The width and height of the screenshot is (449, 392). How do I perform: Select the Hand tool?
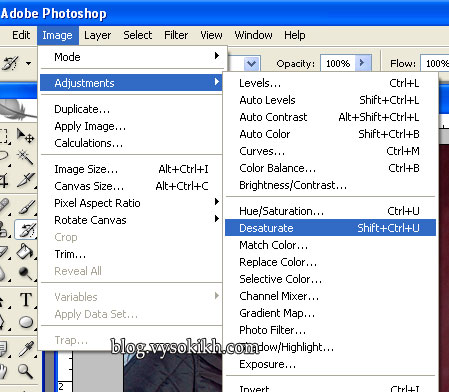(3, 371)
